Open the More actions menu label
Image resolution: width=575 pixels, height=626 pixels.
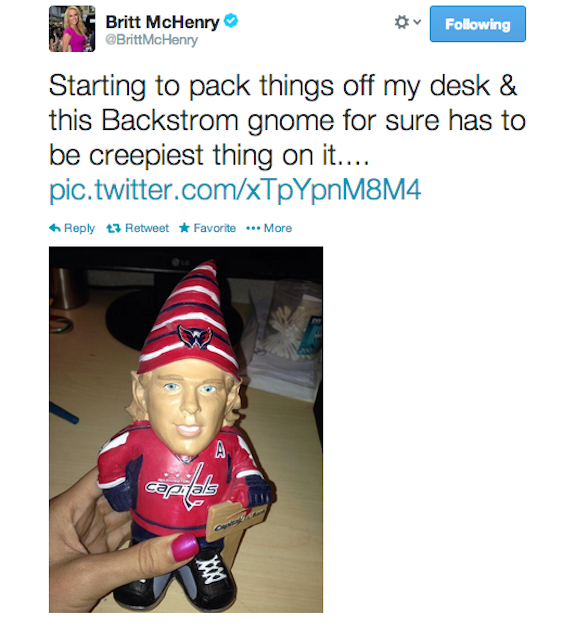click(278, 228)
